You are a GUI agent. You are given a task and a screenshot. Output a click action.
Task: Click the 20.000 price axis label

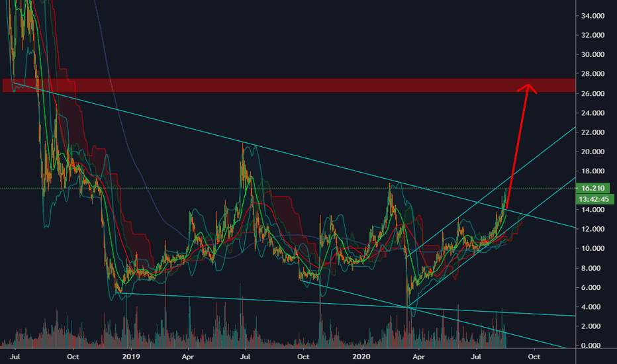pyautogui.click(x=593, y=152)
